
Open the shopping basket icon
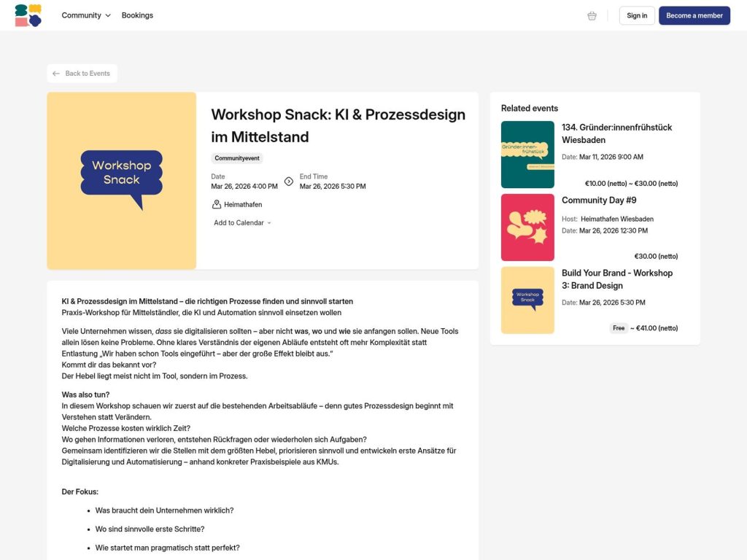(x=591, y=15)
